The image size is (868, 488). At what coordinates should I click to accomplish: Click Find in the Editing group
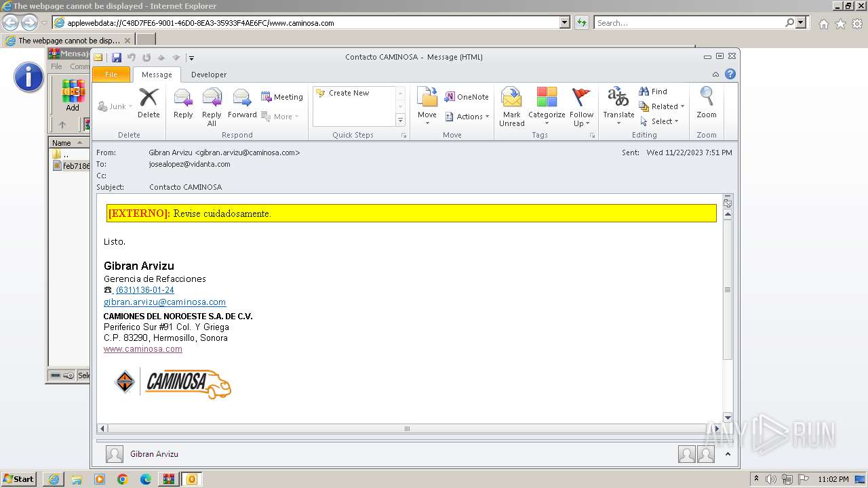click(653, 91)
